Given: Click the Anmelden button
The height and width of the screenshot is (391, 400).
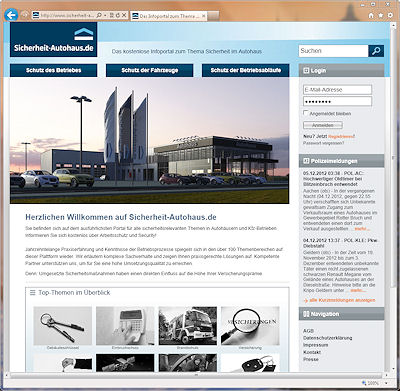Looking at the screenshot, I should pyautogui.click(x=323, y=125).
